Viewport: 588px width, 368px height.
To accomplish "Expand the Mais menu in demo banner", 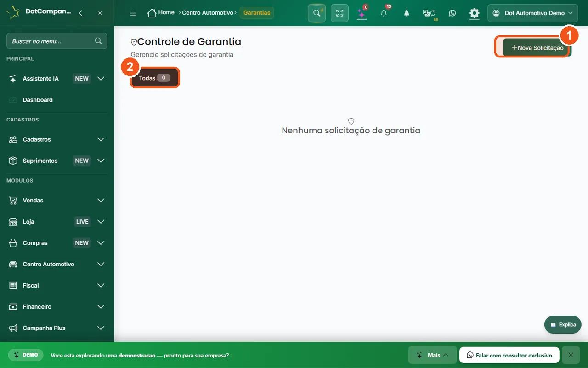I will 432,355.
